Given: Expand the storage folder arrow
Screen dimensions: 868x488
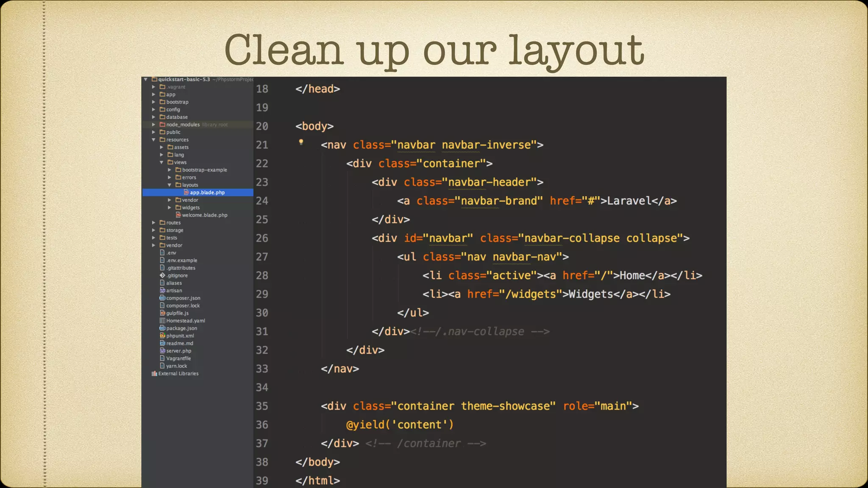Looking at the screenshot, I should tap(153, 230).
